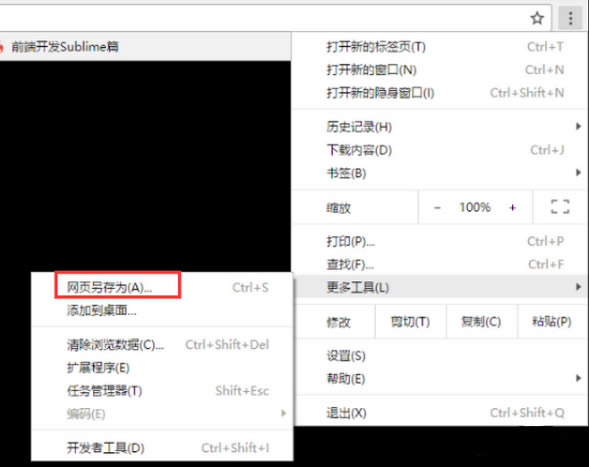Click the 复制(C) button
Image resolution: width=589 pixels, height=467 pixels.
click(x=481, y=322)
